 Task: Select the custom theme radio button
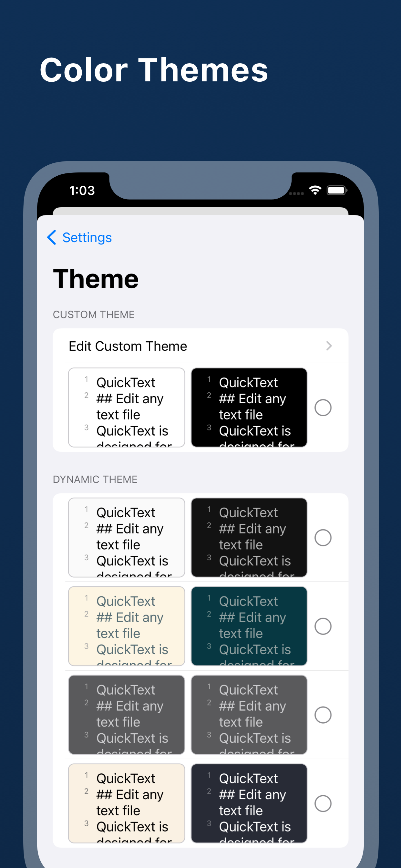pyautogui.click(x=323, y=408)
